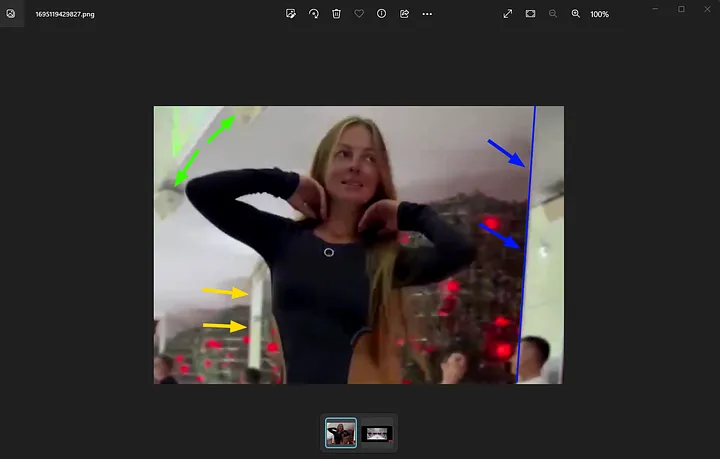Viewport: 720px width, 459px height.
Task: Toggle fit-to-window view
Action: [x=530, y=14]
